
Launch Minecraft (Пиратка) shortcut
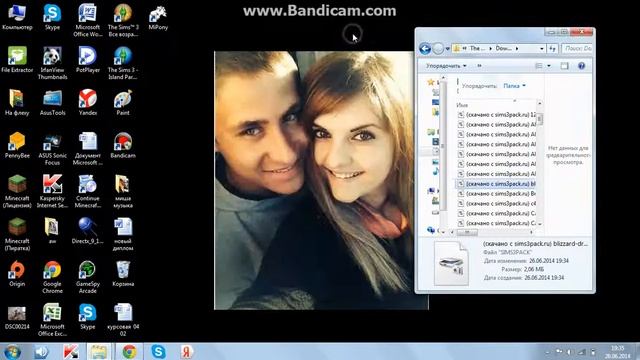(x=17, y=234)
